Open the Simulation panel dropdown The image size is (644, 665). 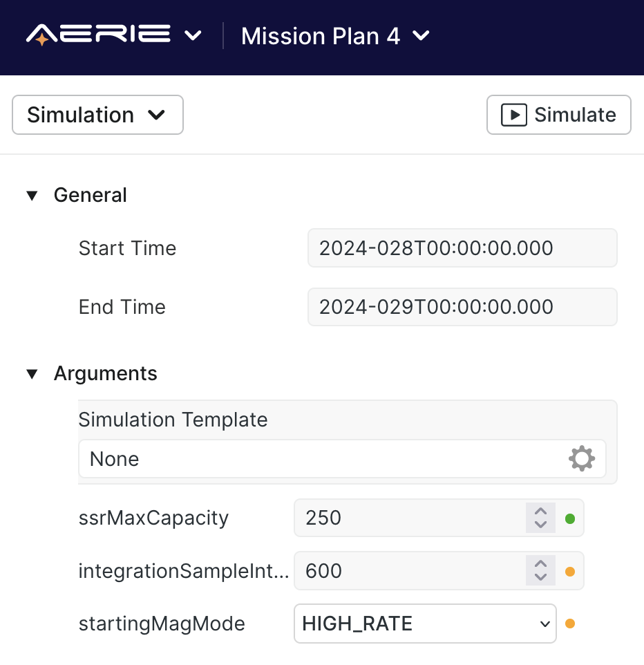point(97,115)
